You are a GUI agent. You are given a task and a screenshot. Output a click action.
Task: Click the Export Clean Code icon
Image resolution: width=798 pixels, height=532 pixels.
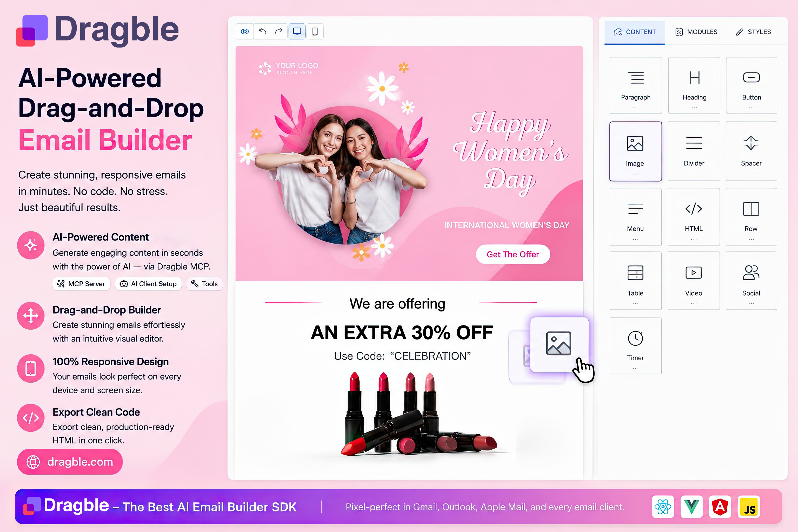pos(31,418)
